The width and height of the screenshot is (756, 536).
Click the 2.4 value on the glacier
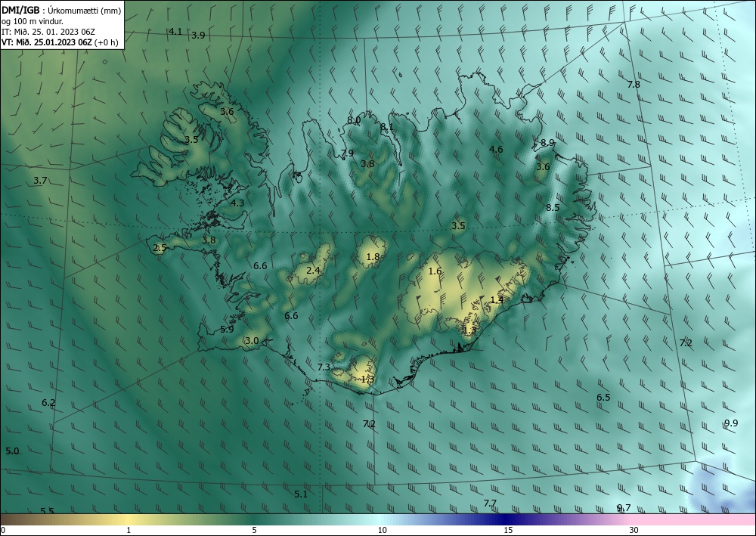(x=313, y=270)
